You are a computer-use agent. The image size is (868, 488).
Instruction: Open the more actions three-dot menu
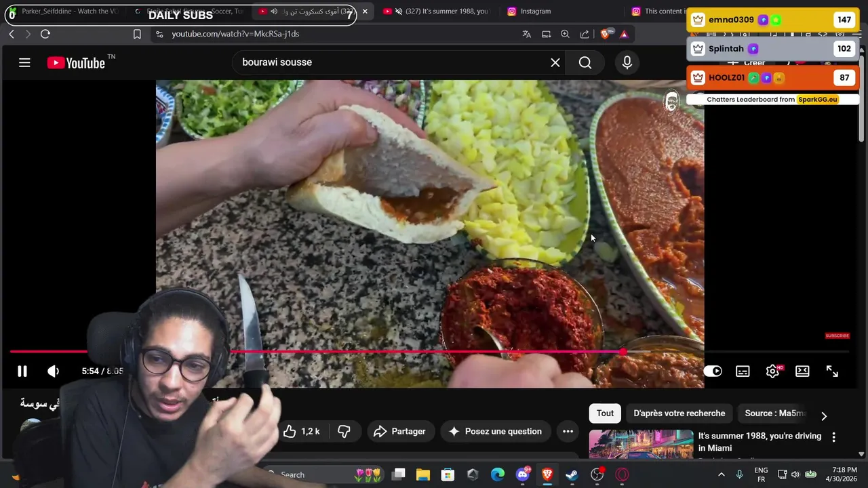coord(568,431)
